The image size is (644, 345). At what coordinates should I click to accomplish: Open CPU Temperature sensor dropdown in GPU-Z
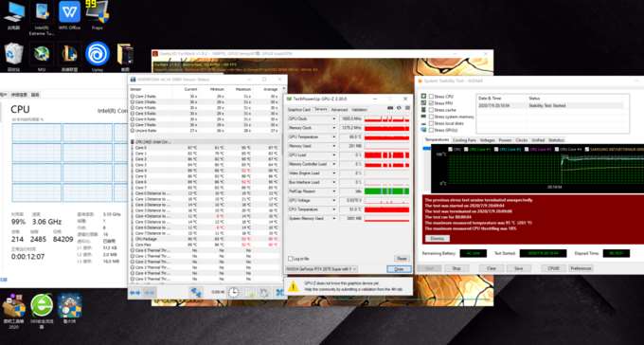point(334,209)
